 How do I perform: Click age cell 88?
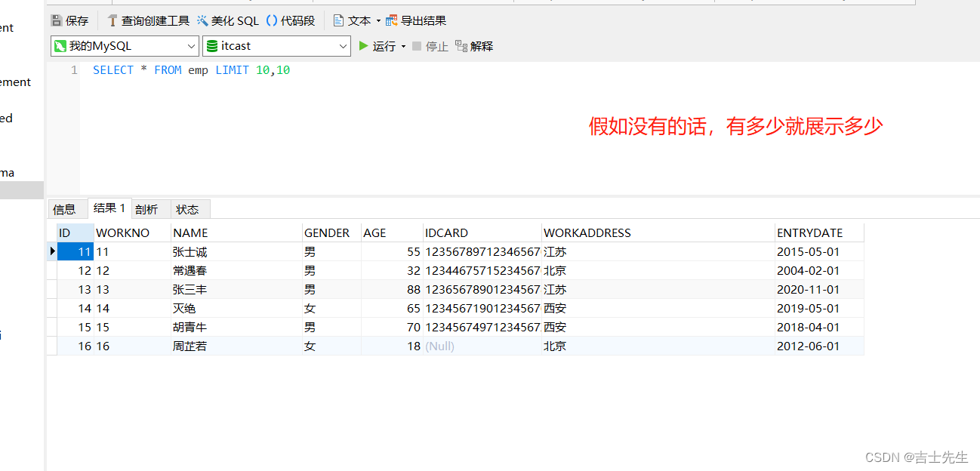point(392,289)
